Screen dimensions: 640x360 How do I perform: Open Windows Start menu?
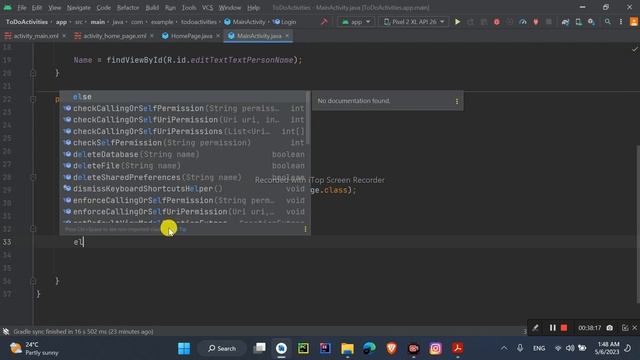coord(184,348)
